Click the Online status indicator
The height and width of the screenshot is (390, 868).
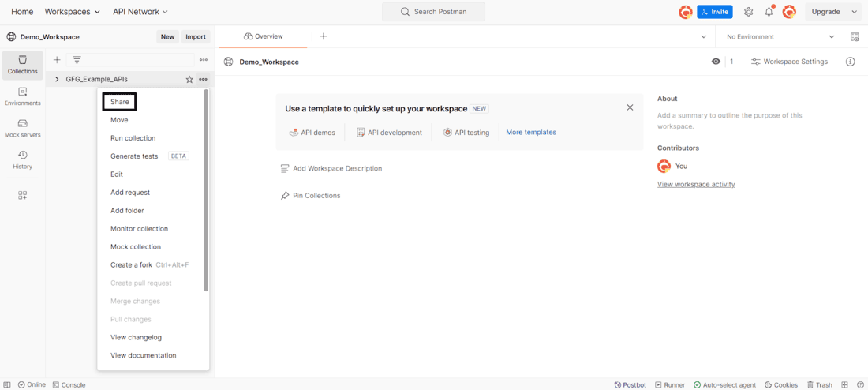[32, 384]
